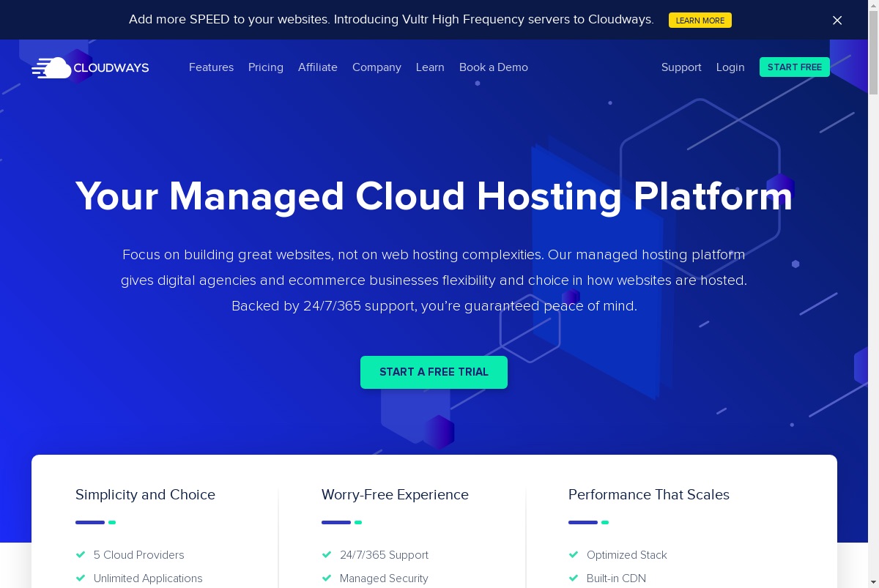
Task: Click the page vertical scrollbar
Action: point(873,294)
